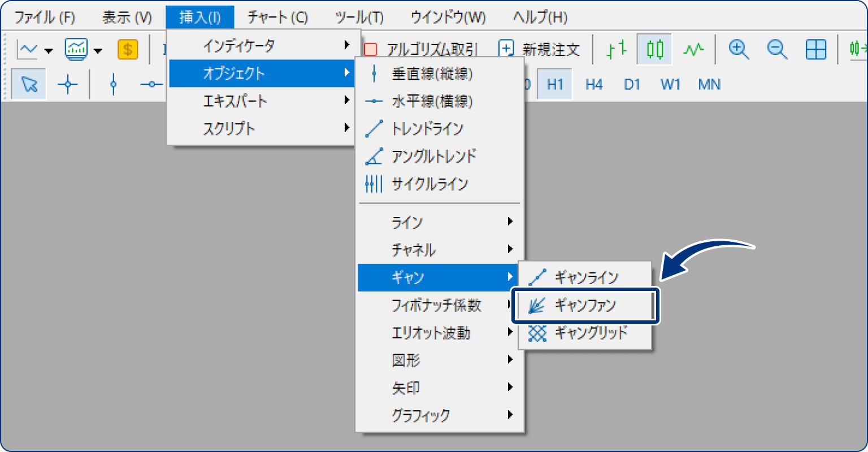The height and width of the screenshot is (452, 868).
Task: Switch timeframe to D1
Action: pos(632,84)
